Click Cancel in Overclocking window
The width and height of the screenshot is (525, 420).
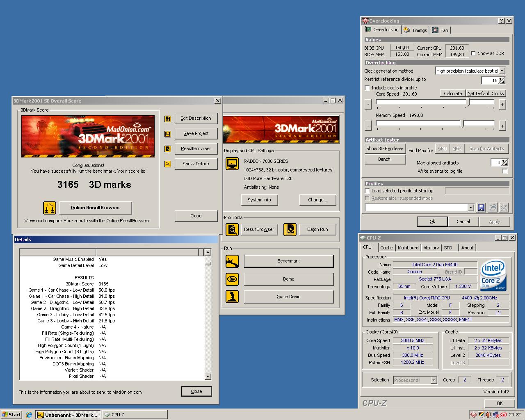point(463,221)
